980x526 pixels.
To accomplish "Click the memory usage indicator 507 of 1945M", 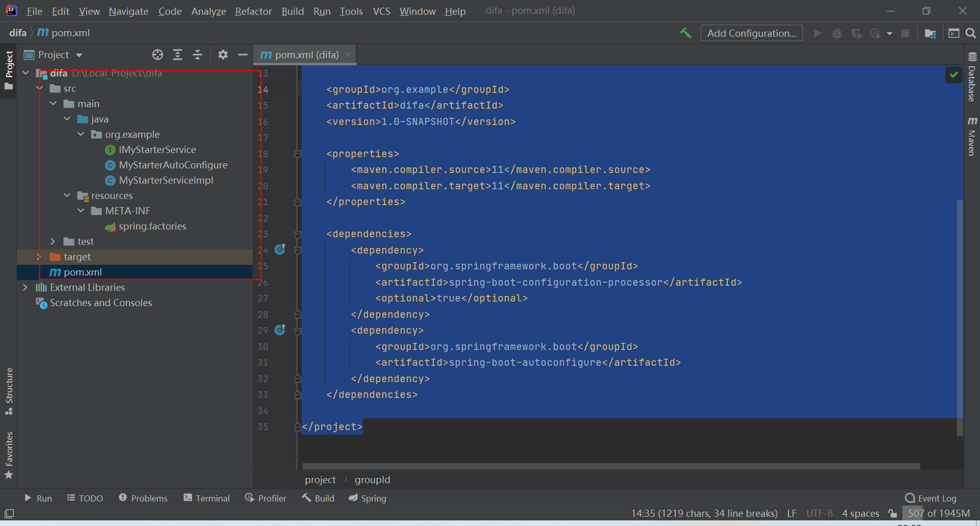I will click(x=938, y=513).
